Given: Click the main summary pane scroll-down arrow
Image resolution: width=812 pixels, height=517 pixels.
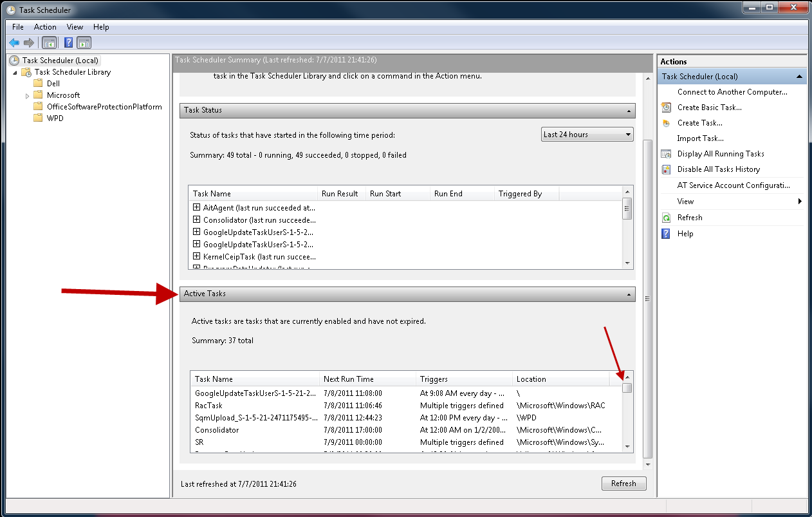Looking at the screenshot, I should tap(648, 464).
